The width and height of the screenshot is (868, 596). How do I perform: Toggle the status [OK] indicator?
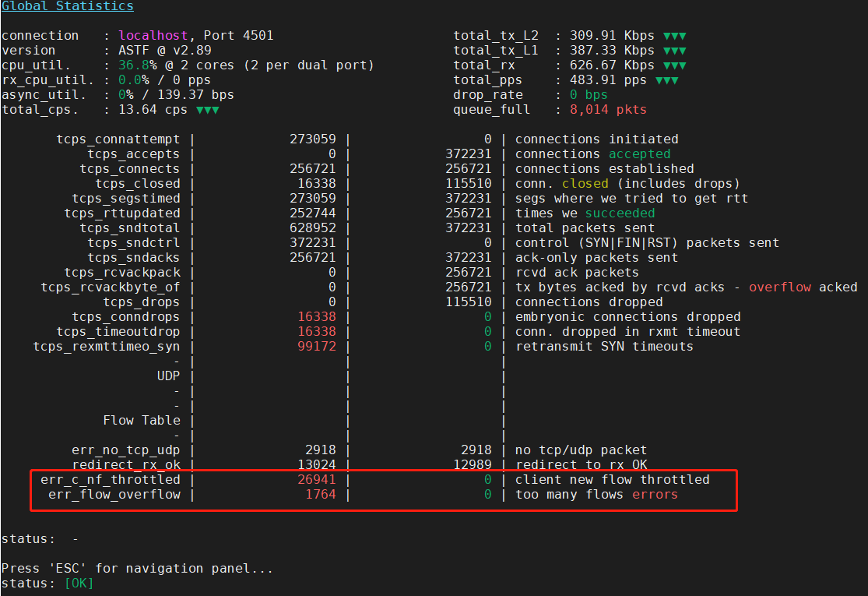pyautogui.click(x=78, y=582)
